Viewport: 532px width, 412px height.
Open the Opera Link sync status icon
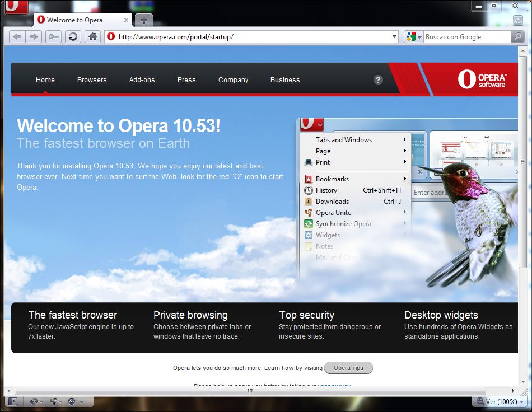[x=34, y=401]
